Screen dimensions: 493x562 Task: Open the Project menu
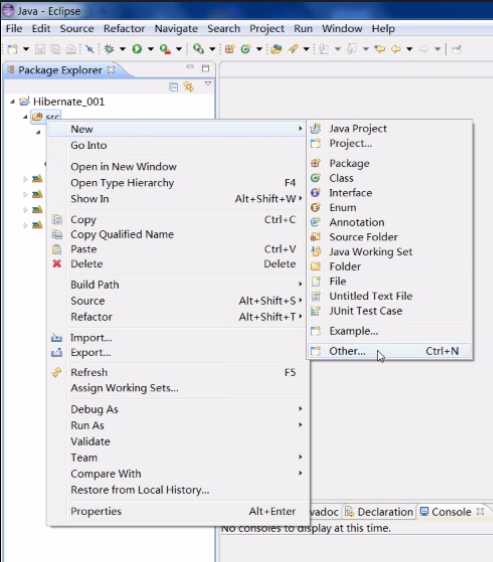click(x=267, y=28)
